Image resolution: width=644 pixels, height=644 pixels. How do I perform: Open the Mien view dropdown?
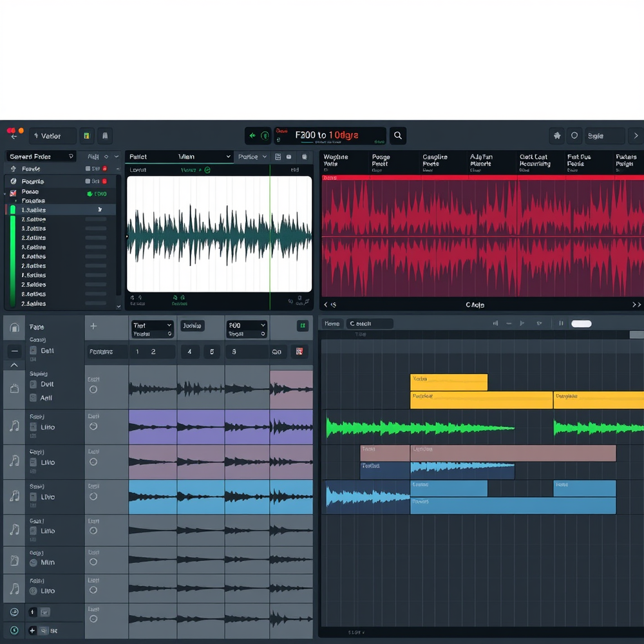193,156
